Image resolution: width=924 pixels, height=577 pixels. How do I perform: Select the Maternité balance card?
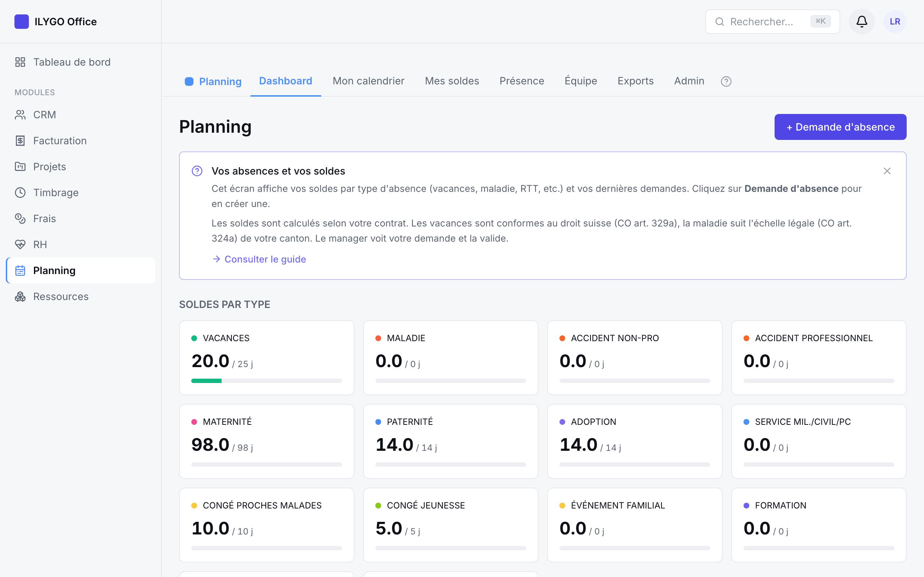tap(266, 441)
